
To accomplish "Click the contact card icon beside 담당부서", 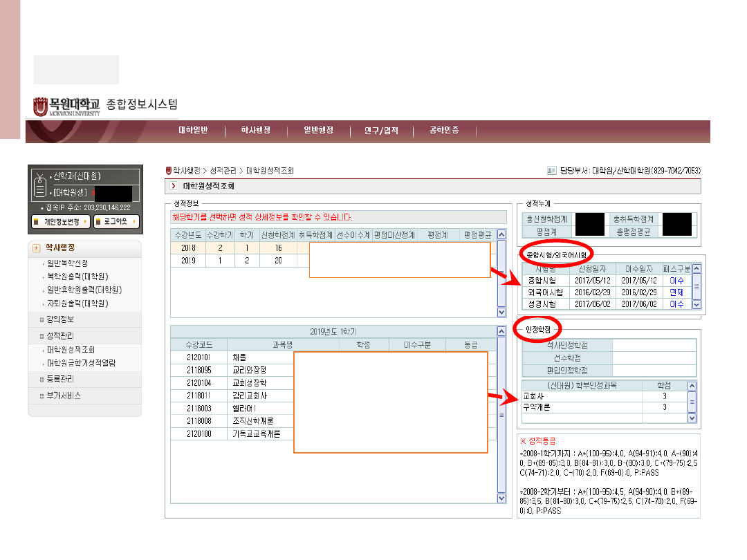I will point(551,170).
